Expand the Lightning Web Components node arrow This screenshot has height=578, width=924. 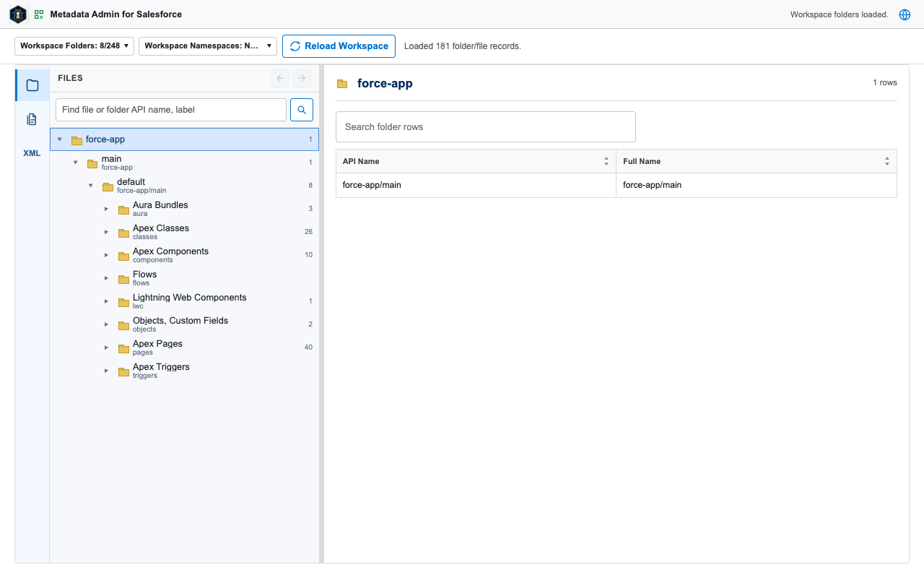pyautogui.click(x=106, y=301)
